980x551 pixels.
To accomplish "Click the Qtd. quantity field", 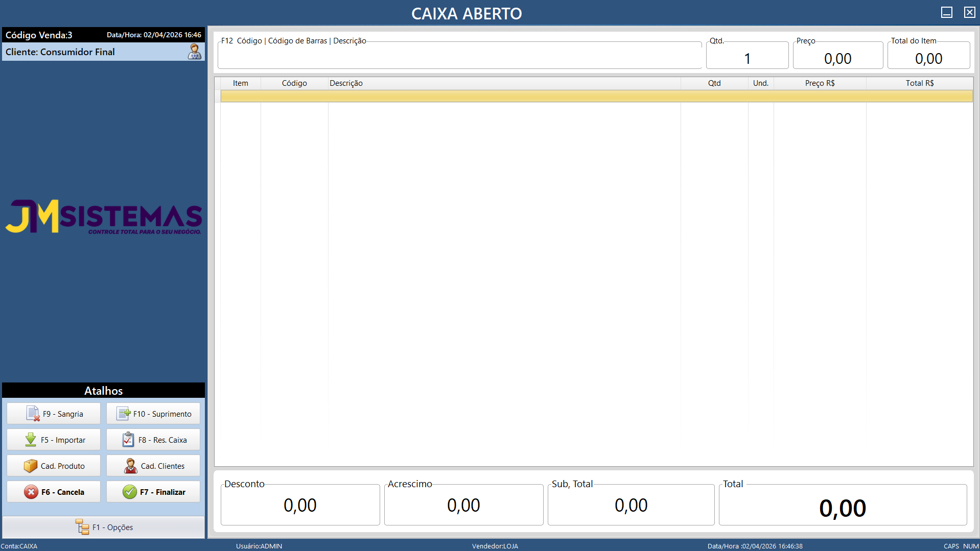I will (747, 58).
